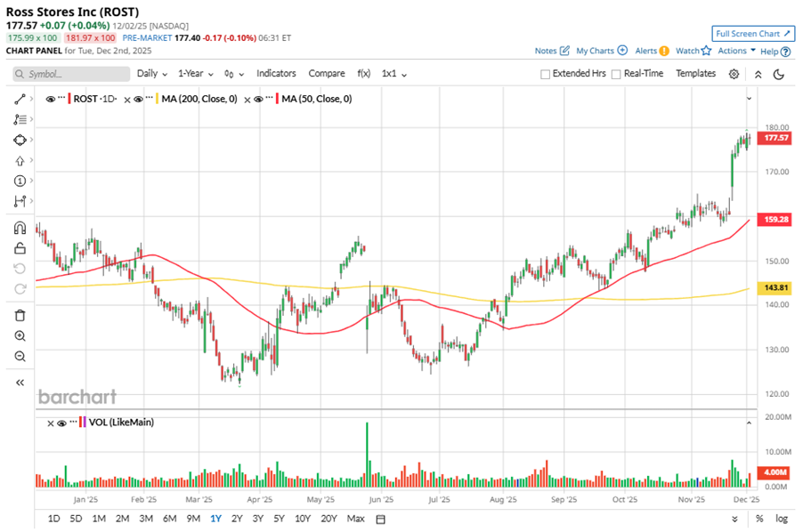803x532 pixels.
Task: Click the MA 200 yellow color swatch
Action: tap(158, 99)
